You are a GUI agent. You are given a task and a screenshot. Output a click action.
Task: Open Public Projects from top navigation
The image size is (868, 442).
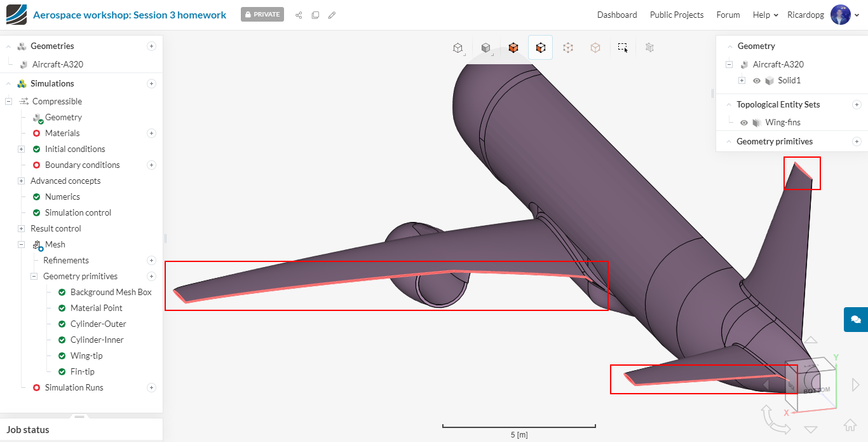(676, 15)
